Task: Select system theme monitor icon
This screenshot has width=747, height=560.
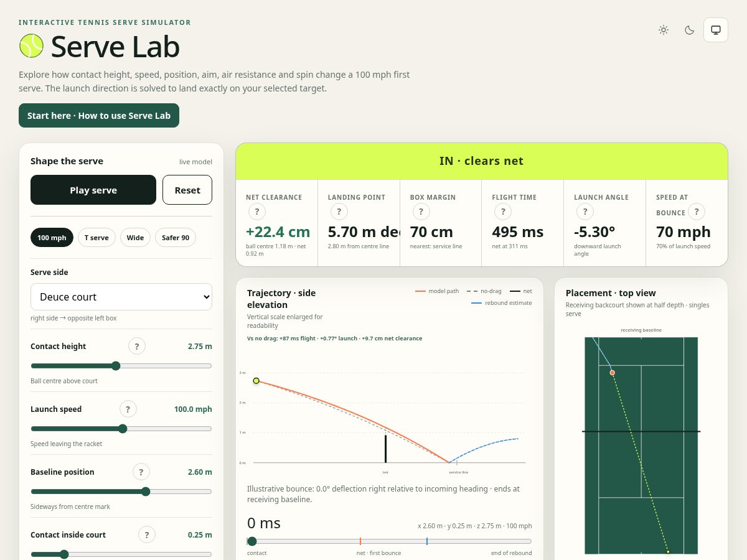Action: [716, 30]
